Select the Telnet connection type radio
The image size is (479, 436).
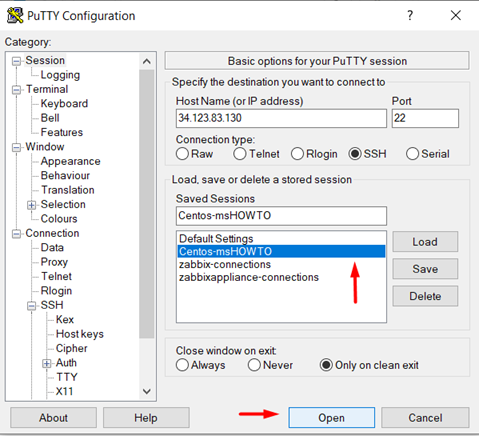240,154
